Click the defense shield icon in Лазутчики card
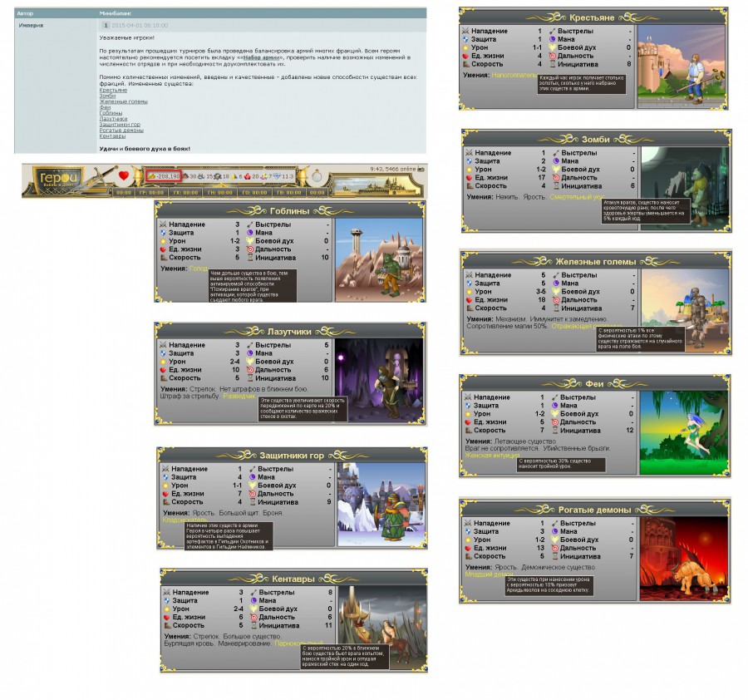The width and height of the screenshot is (748, 700). [163, 353]
